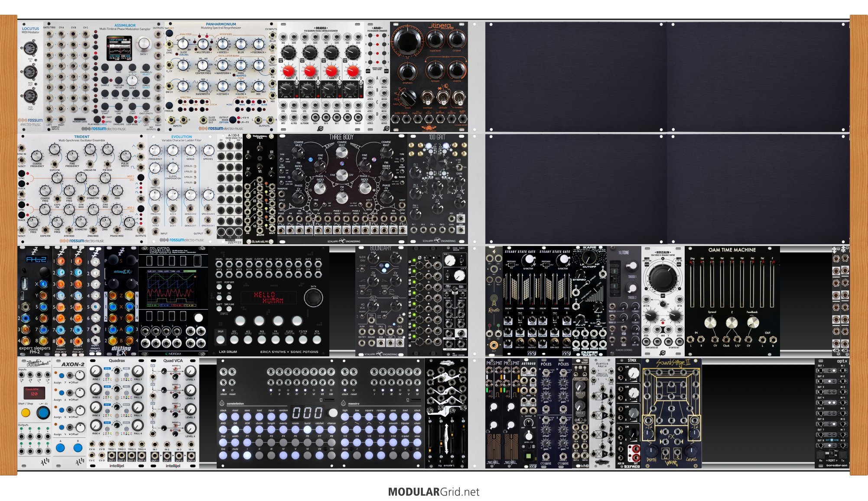Open the MODULARGrid.net link

(x=434, y=492)
